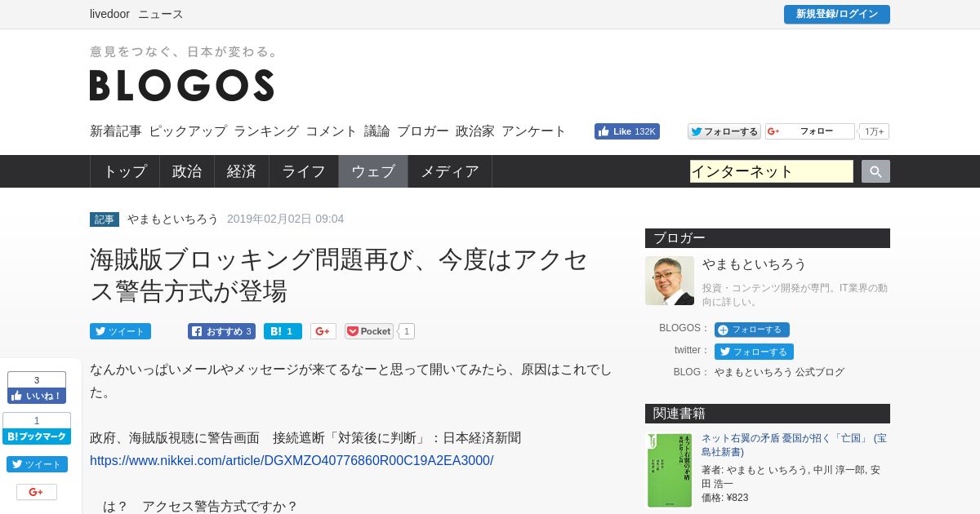The height and width of the screenshot is (514, 980).
Task: Open the ネット右翼の矛盾 book title link
Action: point(794,445)
